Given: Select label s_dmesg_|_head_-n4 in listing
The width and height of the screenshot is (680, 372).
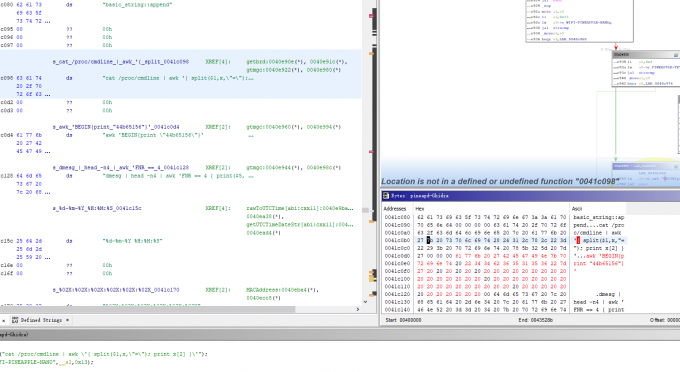Looking at the screenshot, I should [121, 167].
